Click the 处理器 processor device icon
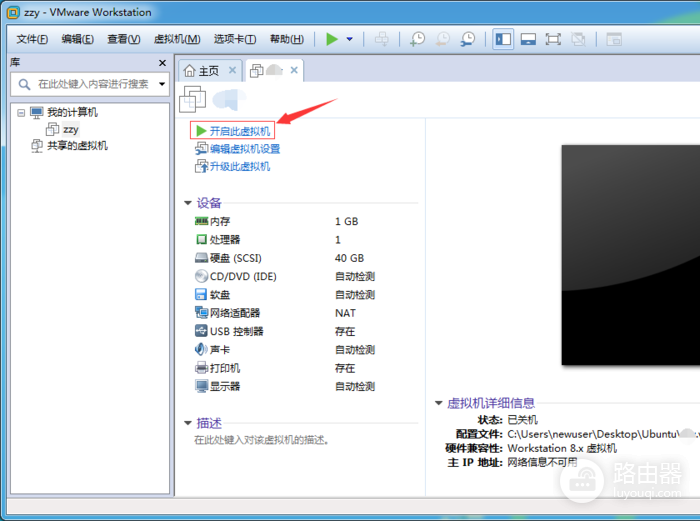This screenshot has height=521, width=700. point(201,239)
